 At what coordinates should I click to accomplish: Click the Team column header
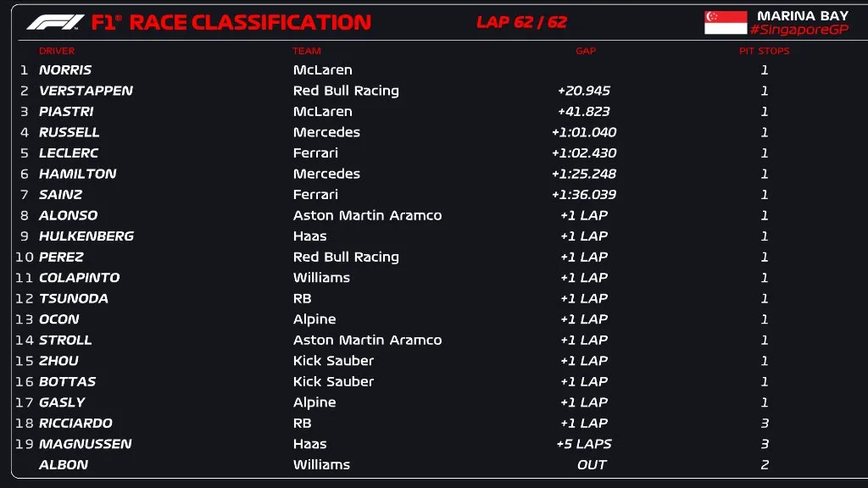pos(307,51)
